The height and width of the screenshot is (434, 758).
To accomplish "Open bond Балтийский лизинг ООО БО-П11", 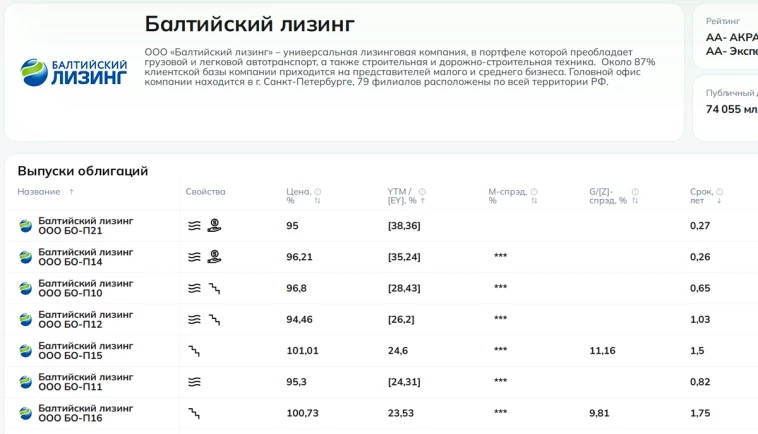I will (x=86, y=382).
